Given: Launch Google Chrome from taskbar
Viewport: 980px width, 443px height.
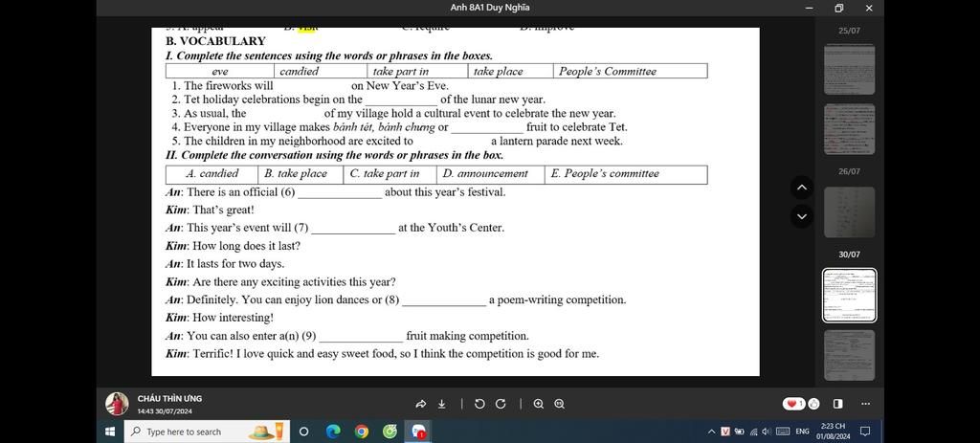Looking at the screenshot, I should (361, 432).
